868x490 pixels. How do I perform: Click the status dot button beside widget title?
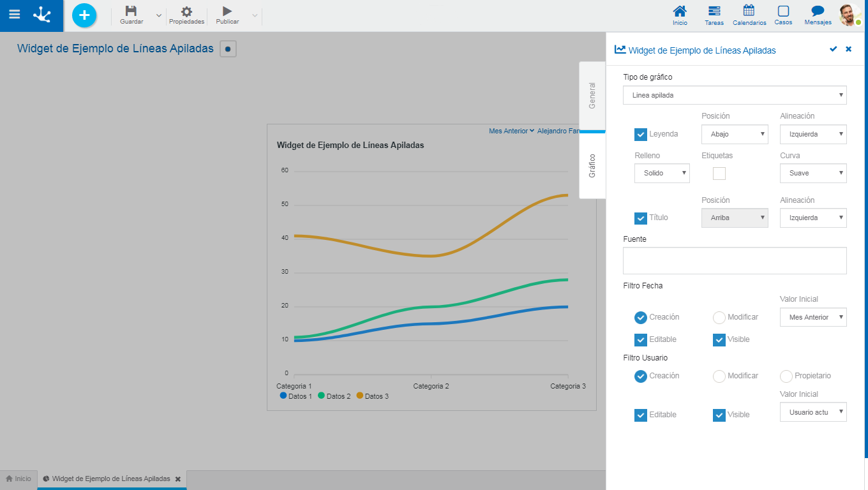click(x=228, y=49)
